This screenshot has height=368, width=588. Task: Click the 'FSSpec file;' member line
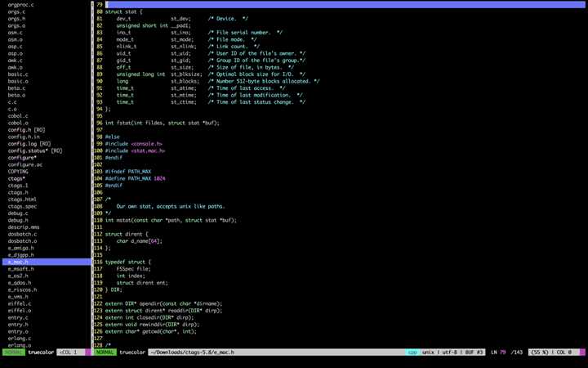pyautogui.click(x=133, y=269)
